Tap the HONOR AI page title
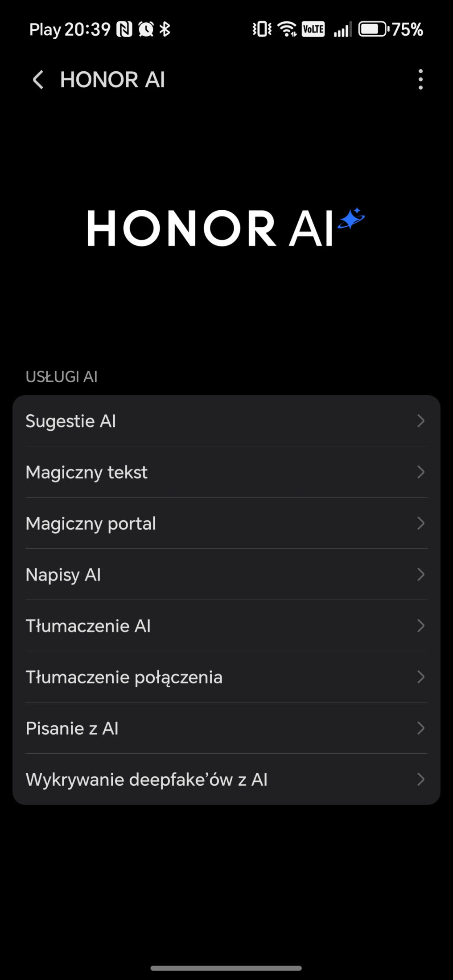 (x=112, y=80)
